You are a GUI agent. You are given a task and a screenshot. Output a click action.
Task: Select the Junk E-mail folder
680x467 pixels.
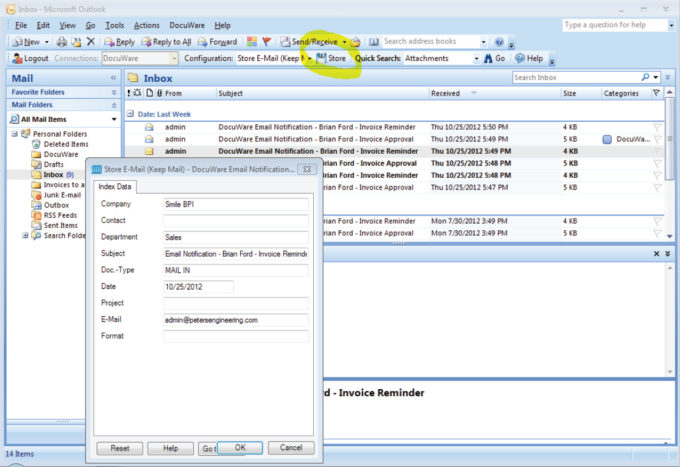coord(64,195)
